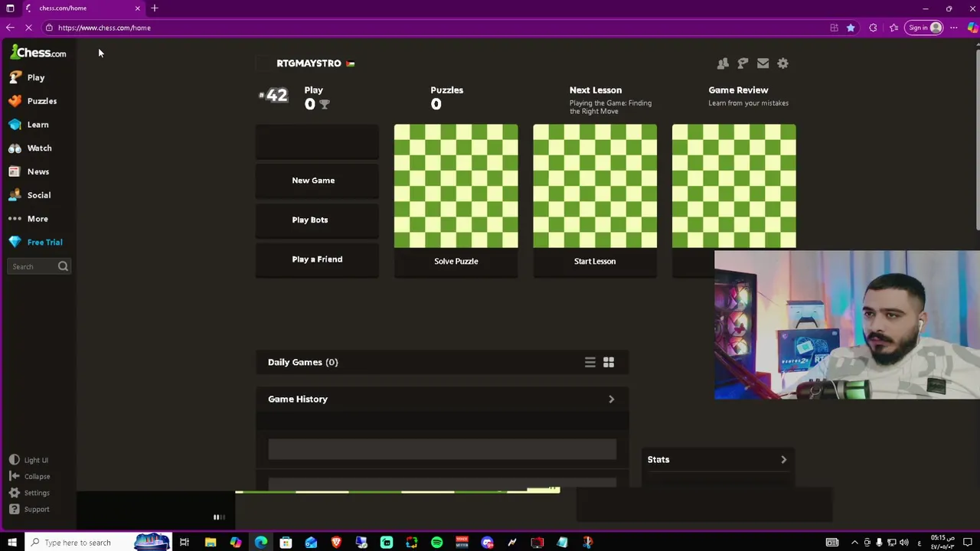The image size is (980, 551).
Task: Click the Solve Puzzle button
Action: [x=456, y=261]
